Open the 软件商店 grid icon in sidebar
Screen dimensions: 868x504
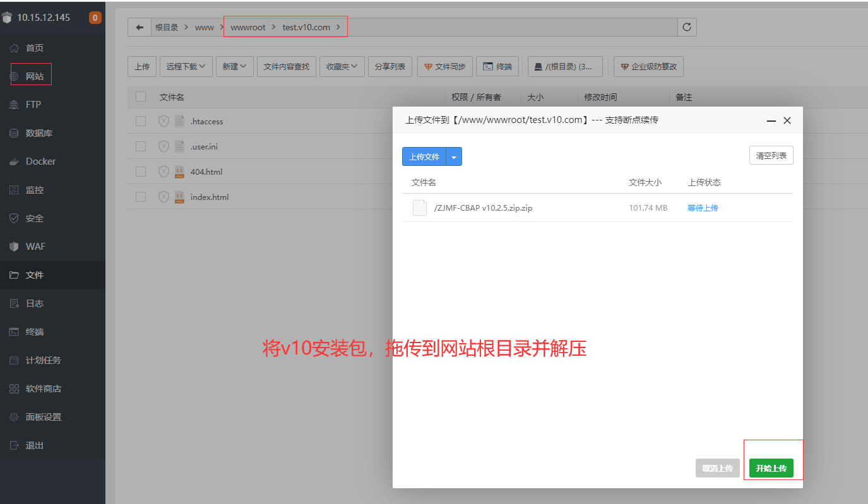click(x=15, y=389)
